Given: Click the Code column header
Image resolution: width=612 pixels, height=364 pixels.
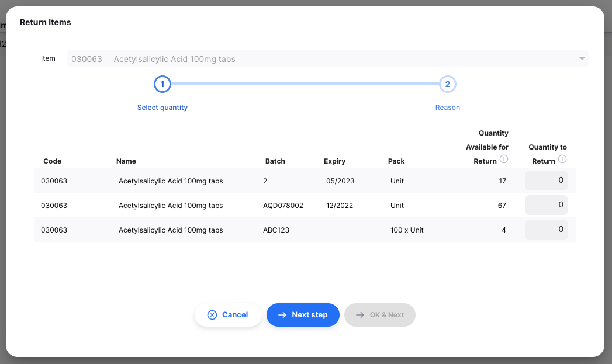Looking at the screenshot, I should pyautogui.click(x=52, y=161).
